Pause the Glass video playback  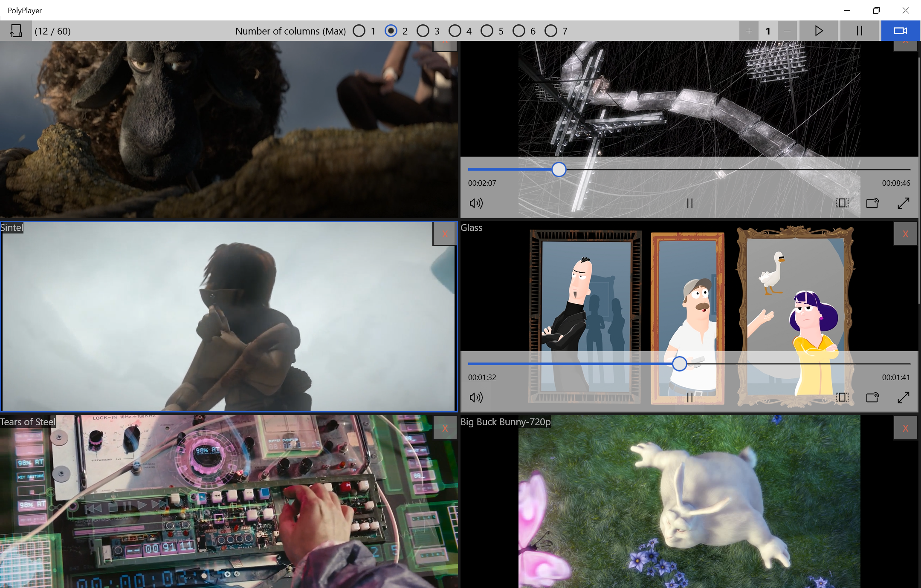689,398
